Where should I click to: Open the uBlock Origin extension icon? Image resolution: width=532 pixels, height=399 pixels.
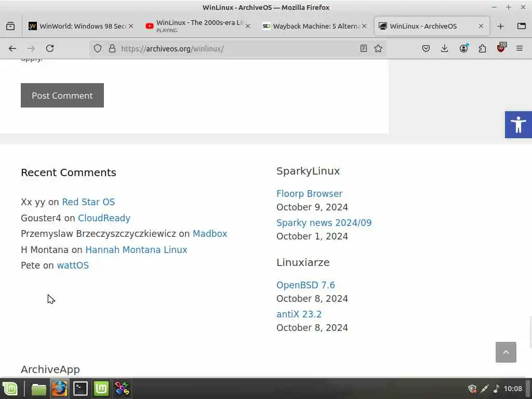[501, 48]
